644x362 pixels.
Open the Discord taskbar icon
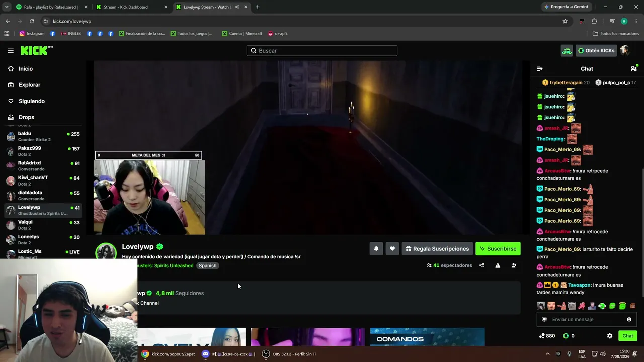[205, 354]
